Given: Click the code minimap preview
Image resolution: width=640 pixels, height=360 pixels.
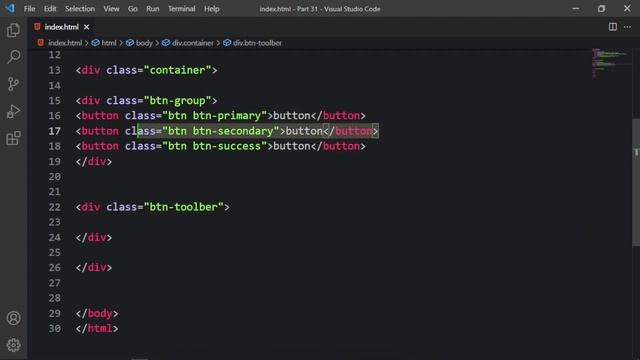Looking at the screenshot, I should click(610, 63).
